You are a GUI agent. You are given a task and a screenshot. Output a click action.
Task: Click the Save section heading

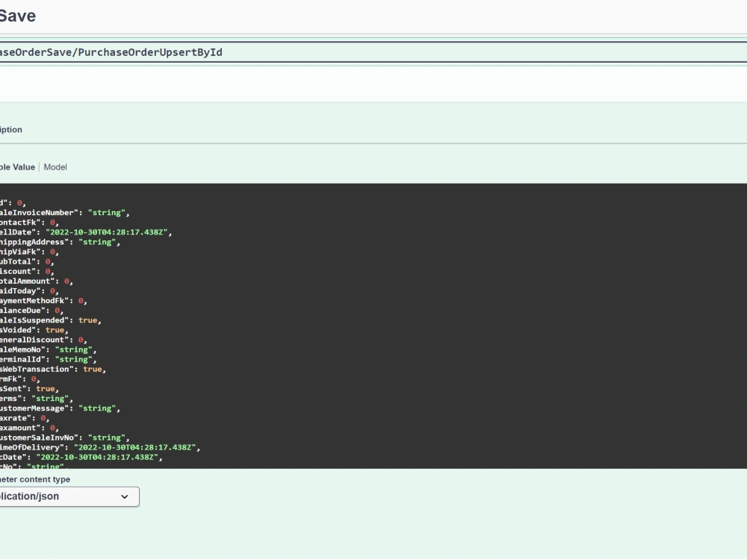point(18,16)
